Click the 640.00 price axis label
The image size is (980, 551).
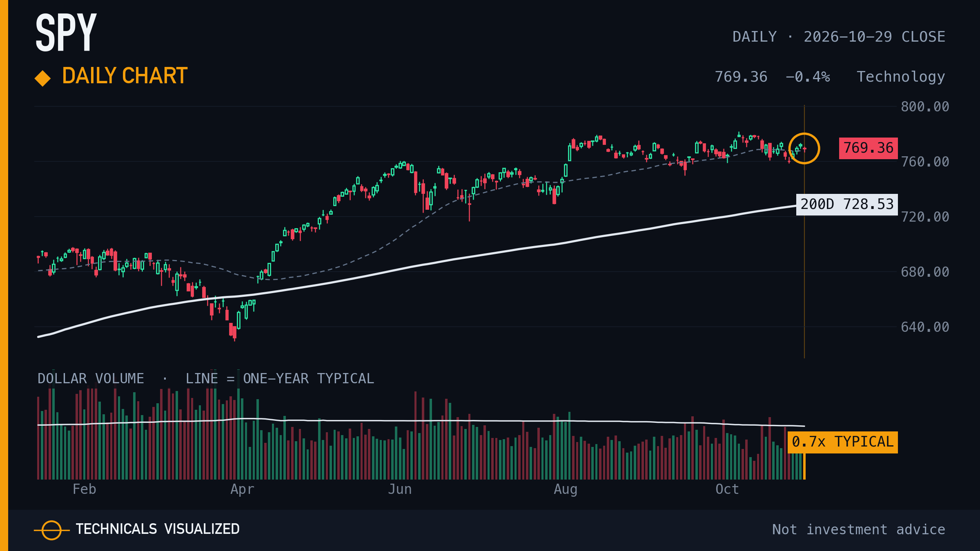tap(925, 327)
